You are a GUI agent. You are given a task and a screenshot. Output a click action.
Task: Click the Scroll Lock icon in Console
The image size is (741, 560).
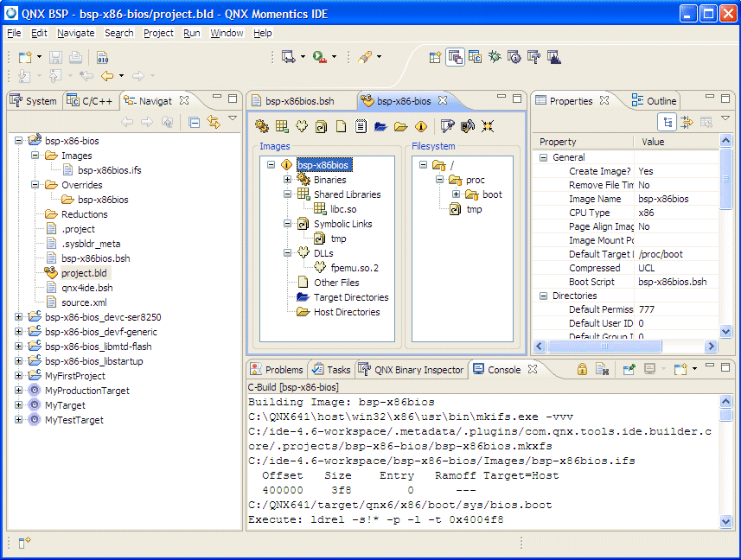click(x=582, y=370)
